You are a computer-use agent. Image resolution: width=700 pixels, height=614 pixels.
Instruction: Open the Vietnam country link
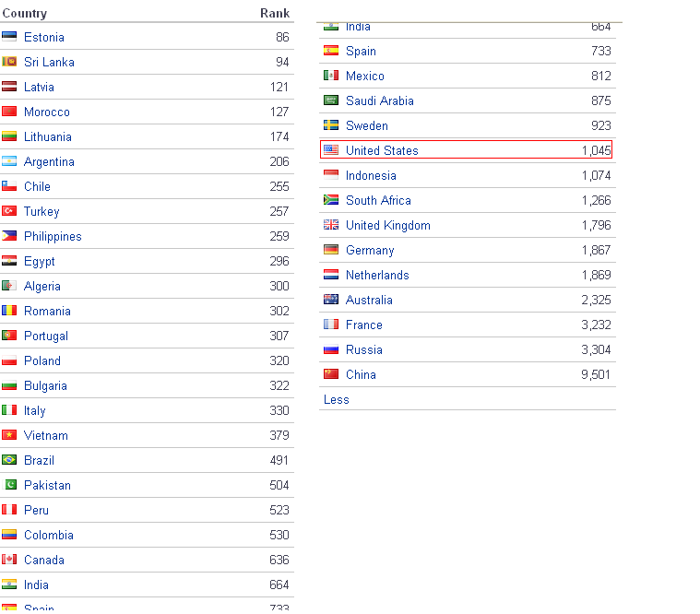click(x=46, y=435)
